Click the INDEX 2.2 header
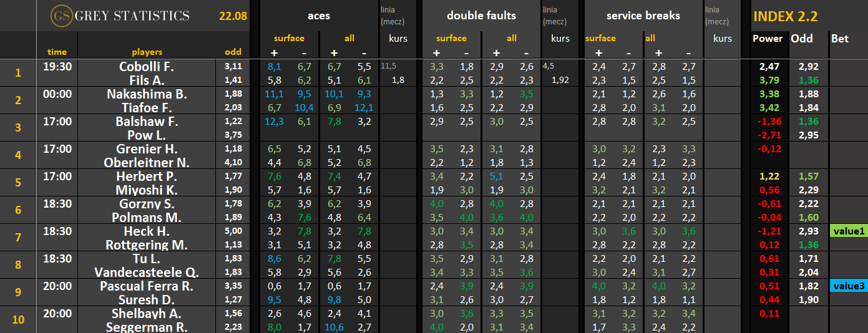This screenshot has width=868, height=333. (785, 17)
